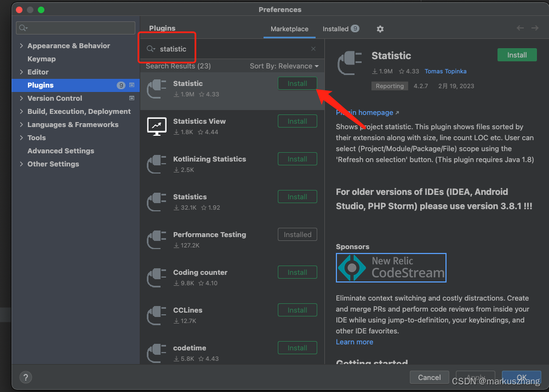Click the CCLines plug icon

(x=157, y=316)
